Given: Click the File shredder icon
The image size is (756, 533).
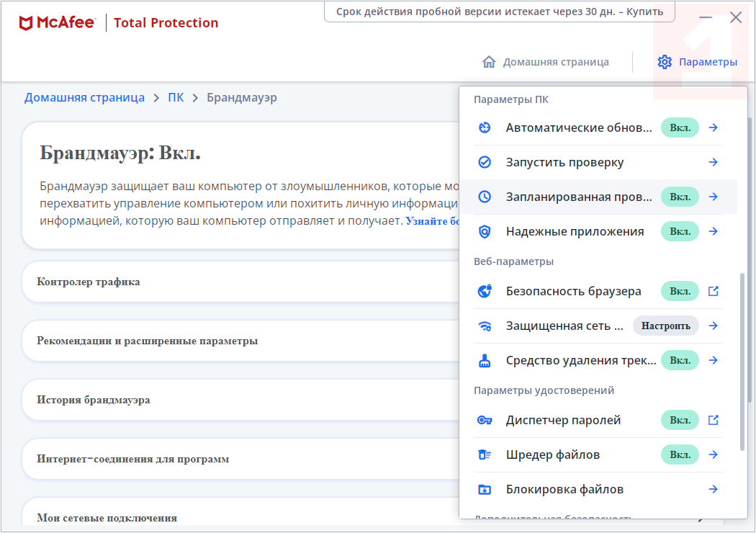Looking at the screenshot, I should point(485,454).
